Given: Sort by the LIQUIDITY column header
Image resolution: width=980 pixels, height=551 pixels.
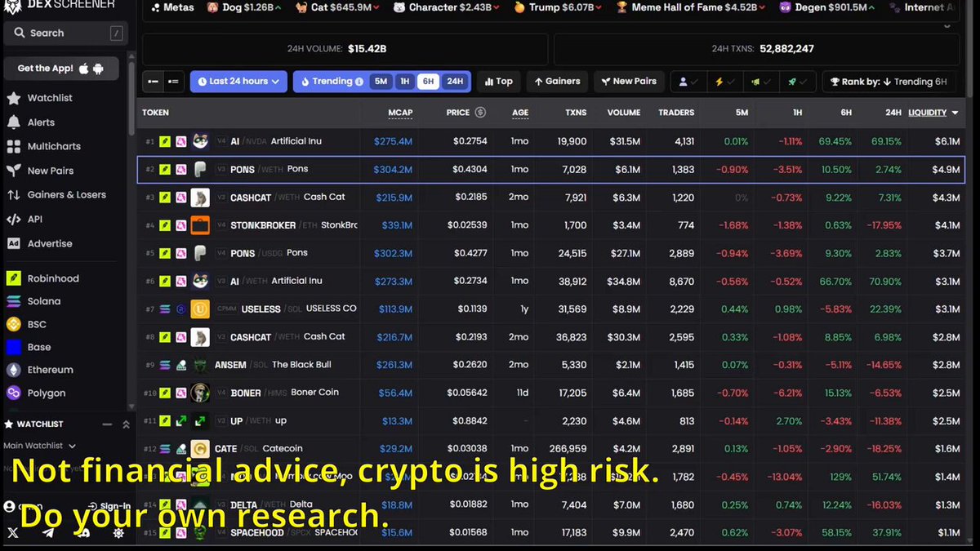Looking at the screenshot, I should [933, 113].
